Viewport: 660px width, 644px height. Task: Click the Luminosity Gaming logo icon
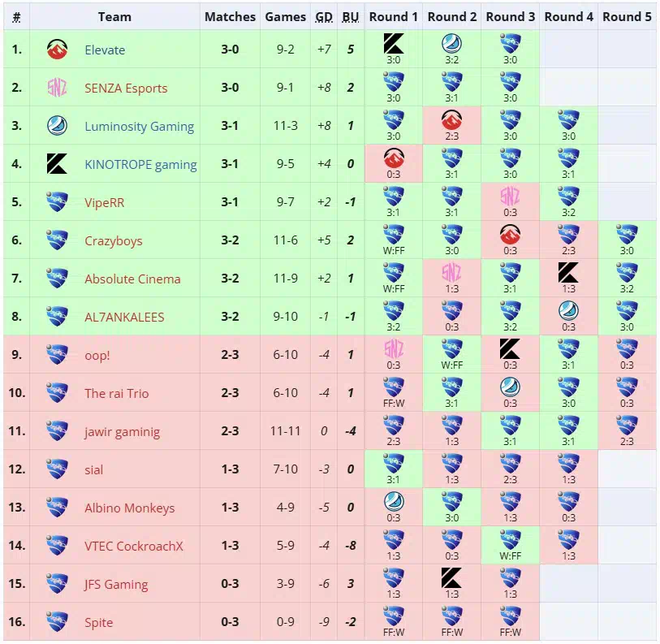tap(57, 126)
